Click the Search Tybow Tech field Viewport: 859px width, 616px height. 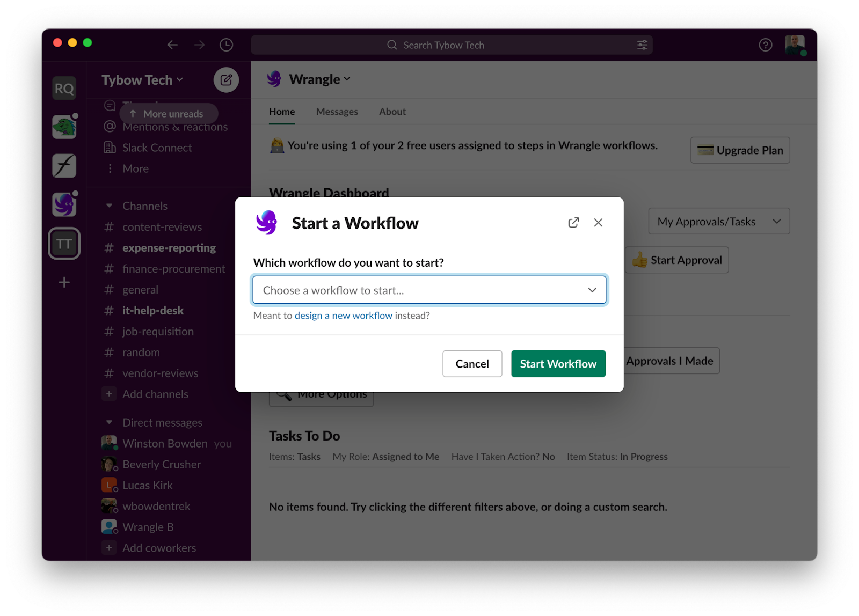click(452, 45)
